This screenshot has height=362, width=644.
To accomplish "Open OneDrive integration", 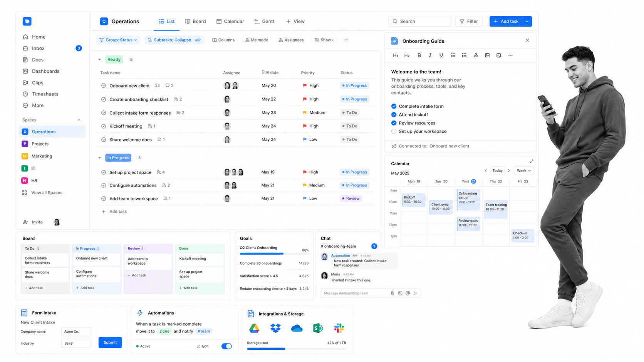I will coord(297,328).
